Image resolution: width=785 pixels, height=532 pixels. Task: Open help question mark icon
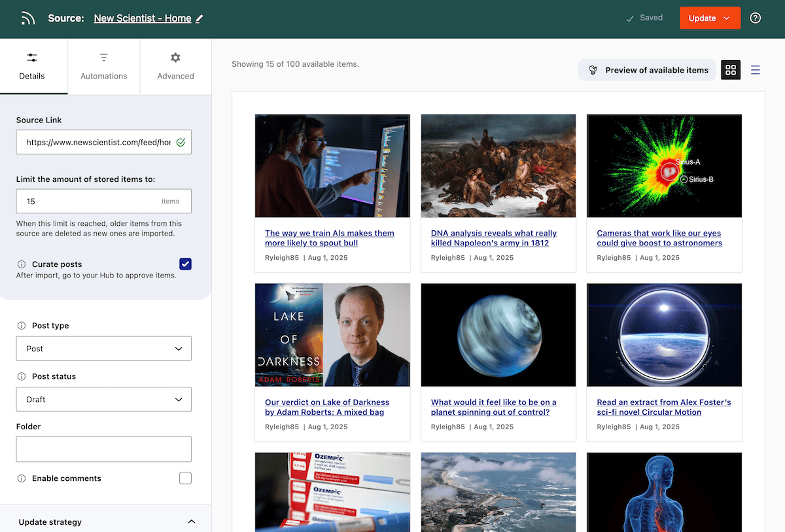756,18
